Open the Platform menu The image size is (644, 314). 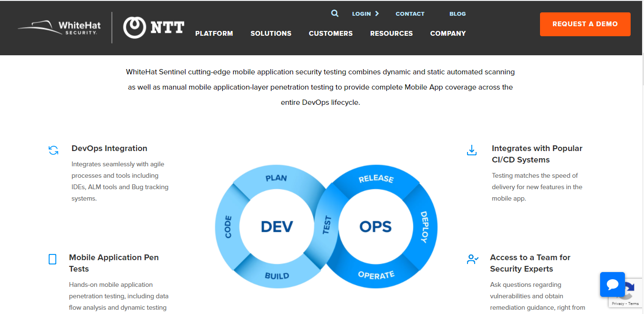(214, 33)
